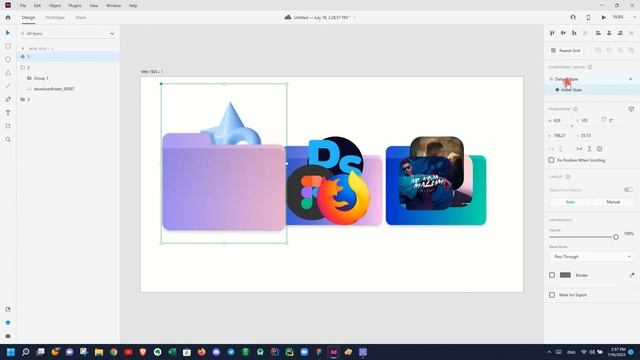Select the Artboard tool
640x360 pixels.
[x=8, y=126]
